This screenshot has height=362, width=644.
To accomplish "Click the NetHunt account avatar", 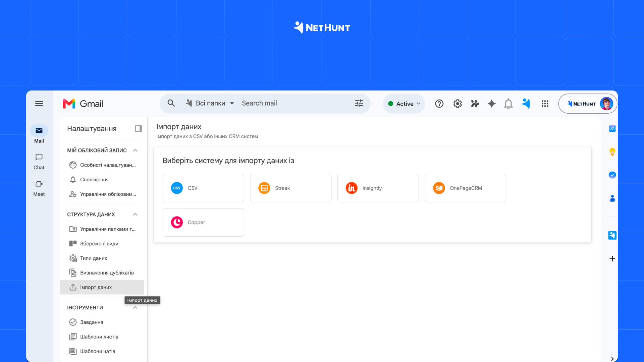I will (x=606, y=104).
